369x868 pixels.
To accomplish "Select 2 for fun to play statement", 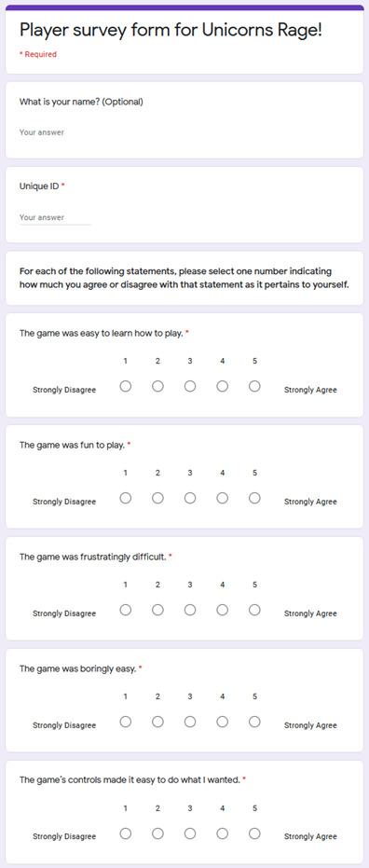I will [x=157, y=498].
